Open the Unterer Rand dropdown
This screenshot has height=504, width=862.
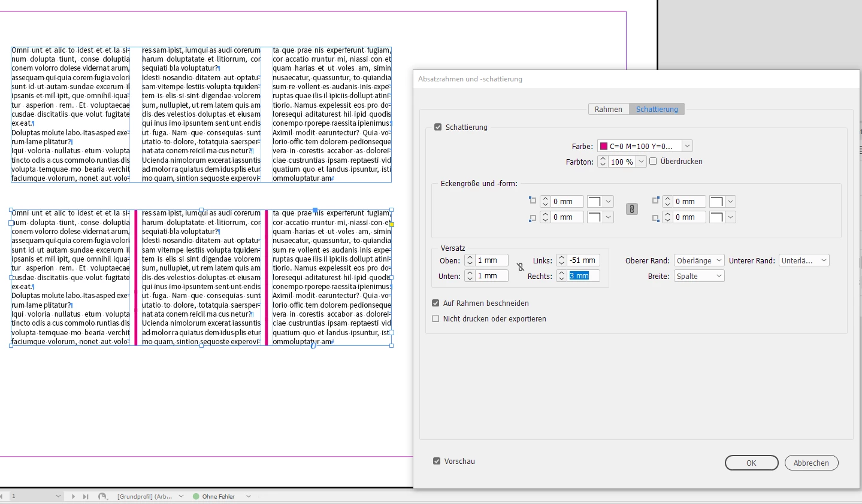pyautogui.click(x=804, y=260)
